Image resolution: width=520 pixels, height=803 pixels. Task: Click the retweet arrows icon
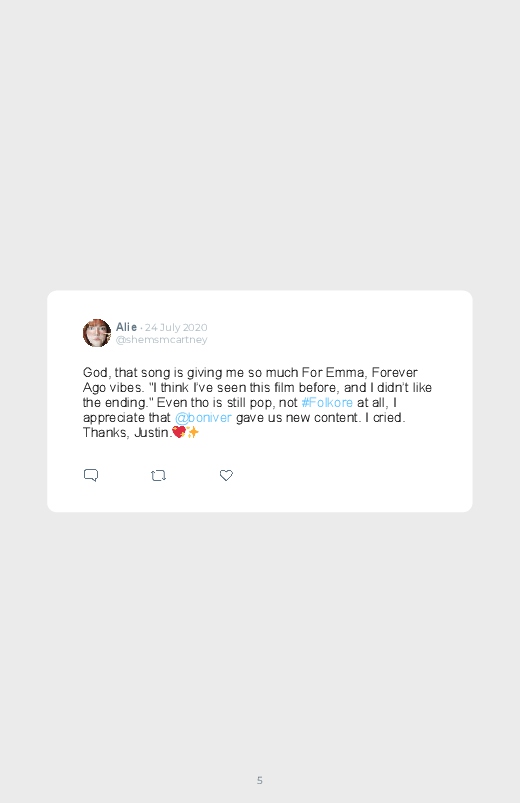[158, 476]
